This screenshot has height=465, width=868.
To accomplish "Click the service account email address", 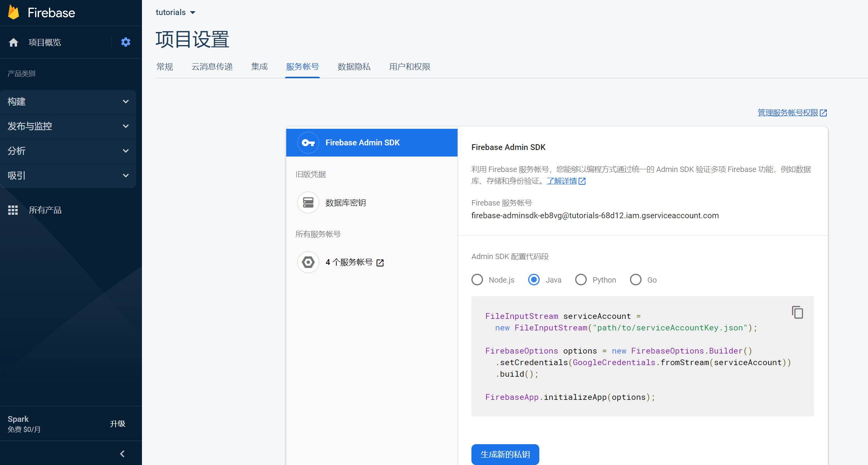I will [x=595, y=216].
